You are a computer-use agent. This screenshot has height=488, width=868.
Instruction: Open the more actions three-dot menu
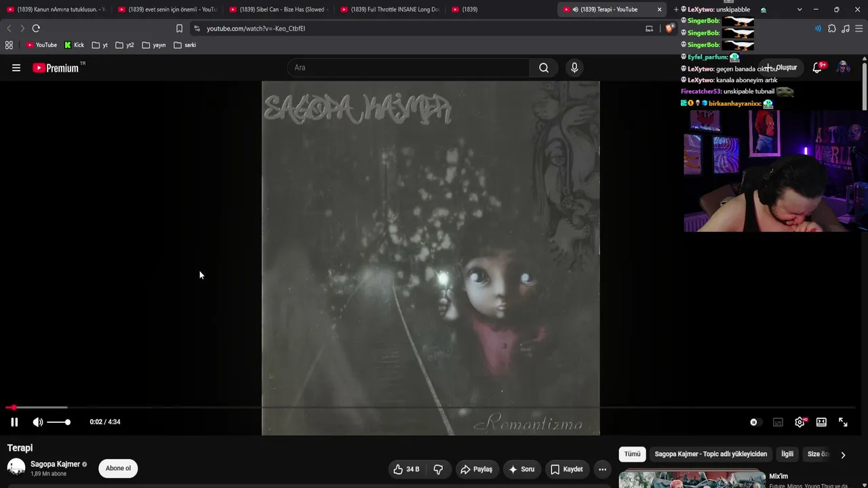[x=602, y=469]
